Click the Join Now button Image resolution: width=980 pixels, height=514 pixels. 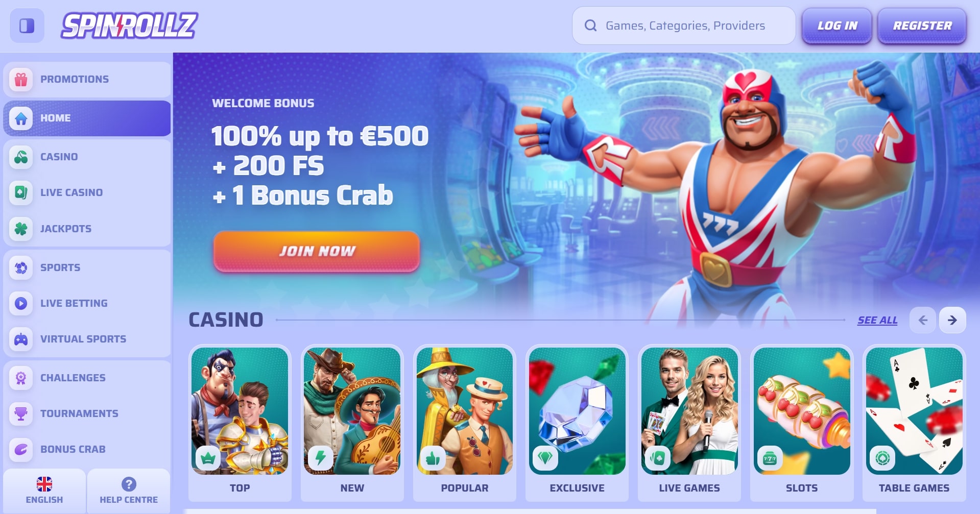tap(317, 251)
